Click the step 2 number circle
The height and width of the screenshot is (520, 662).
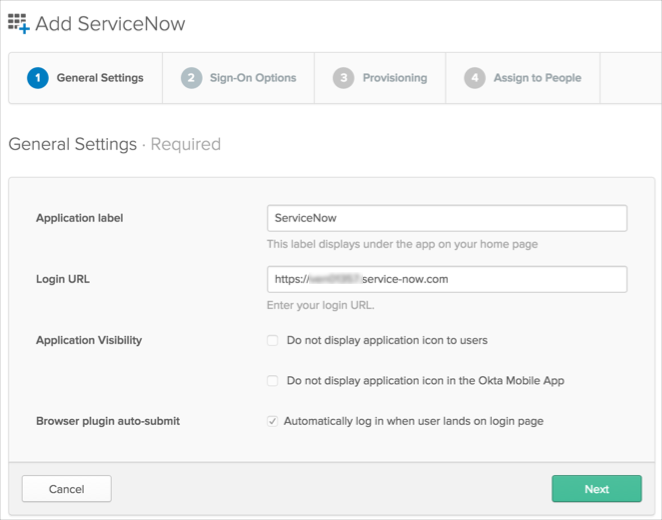191,78
